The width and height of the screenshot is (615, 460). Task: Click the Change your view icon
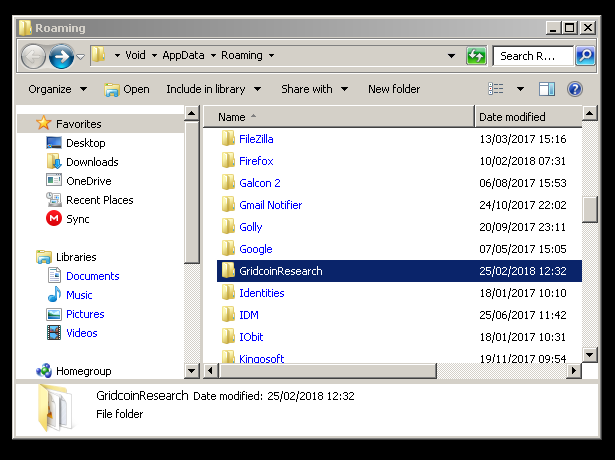496,89
